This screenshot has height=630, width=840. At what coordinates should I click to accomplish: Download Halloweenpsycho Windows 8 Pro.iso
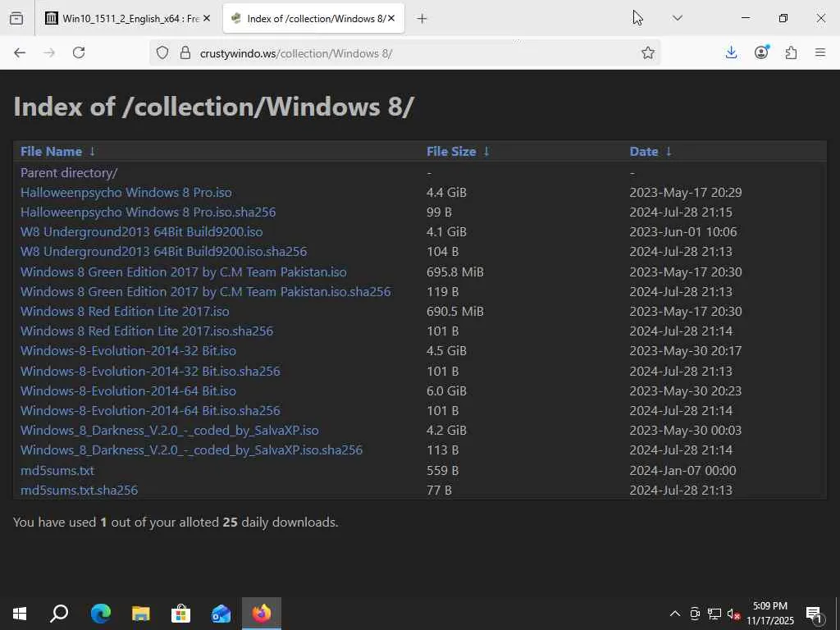pyautogui.click(x=126, y=192)
